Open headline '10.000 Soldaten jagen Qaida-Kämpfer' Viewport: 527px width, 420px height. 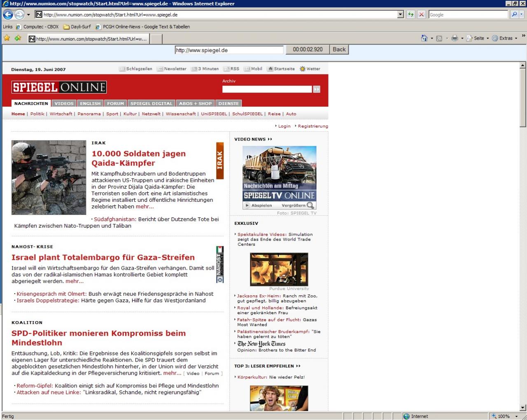tap(139, 158)
